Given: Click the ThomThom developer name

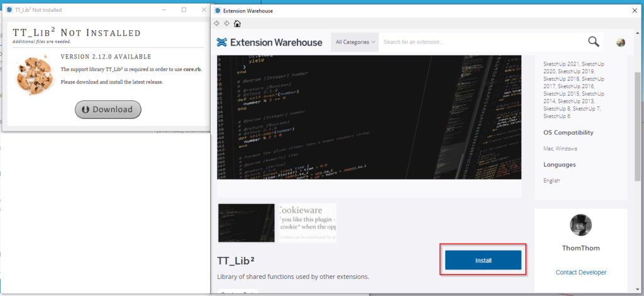Looking at the screenshot, I should coord(580,248).
